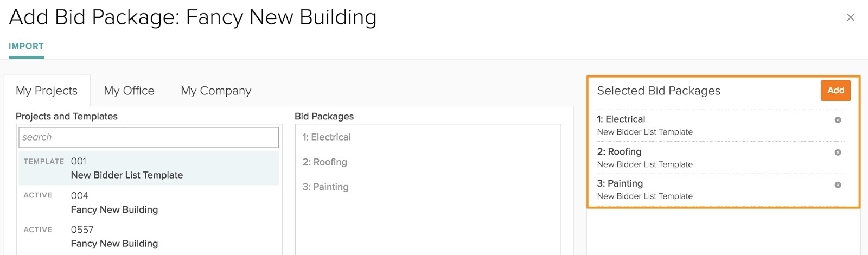868x255 pixels.
Task: Remove Electrical from selected bid packages
Action: pos(838,120)
